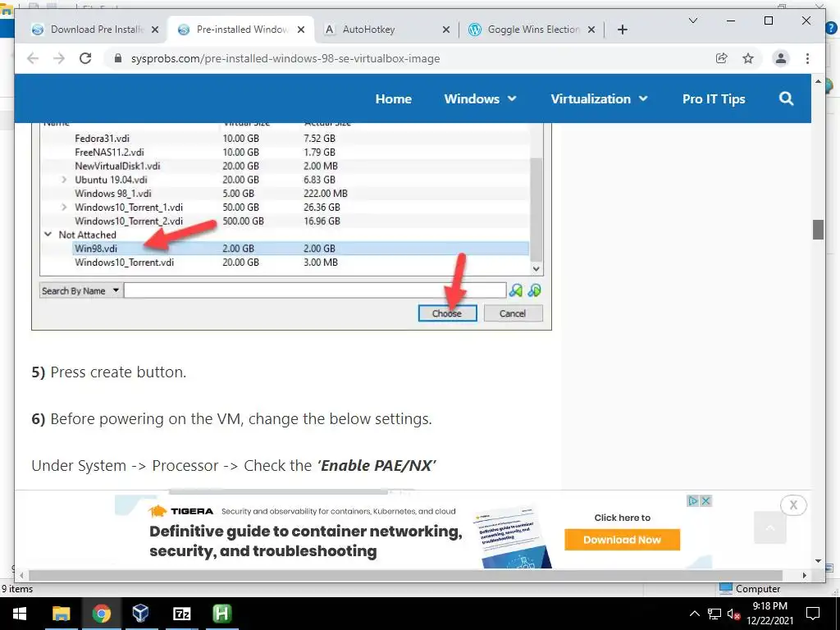This screenshot has height=630, width=840.
Task: Close the ad with AdChoices X icon
Action: pos(706,501)
